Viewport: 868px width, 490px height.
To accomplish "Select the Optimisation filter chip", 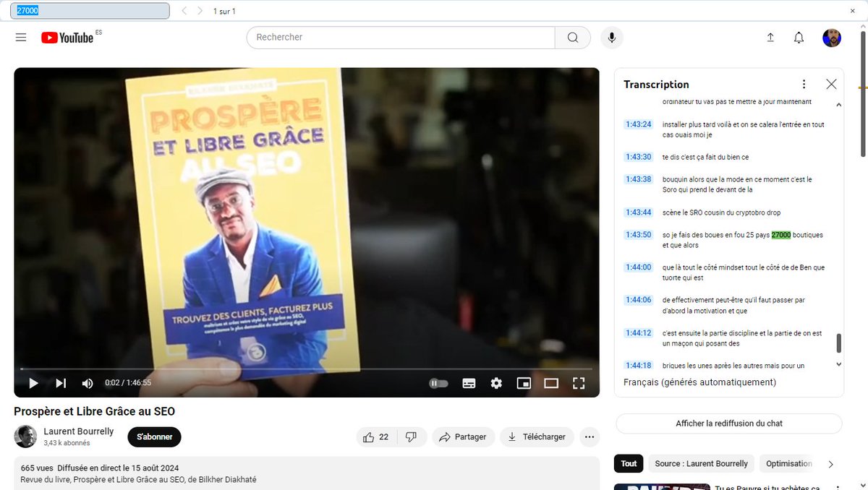I will (789, 464).
